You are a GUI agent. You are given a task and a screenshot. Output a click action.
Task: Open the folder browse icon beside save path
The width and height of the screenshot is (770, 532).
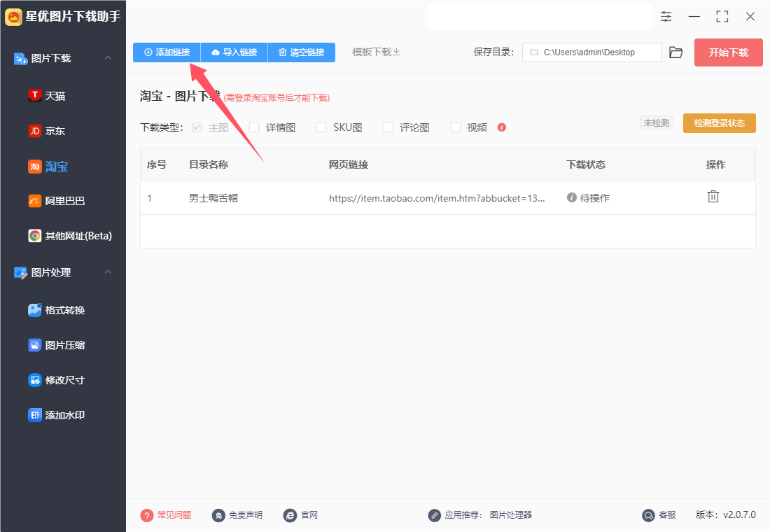(x=675, y=52)
